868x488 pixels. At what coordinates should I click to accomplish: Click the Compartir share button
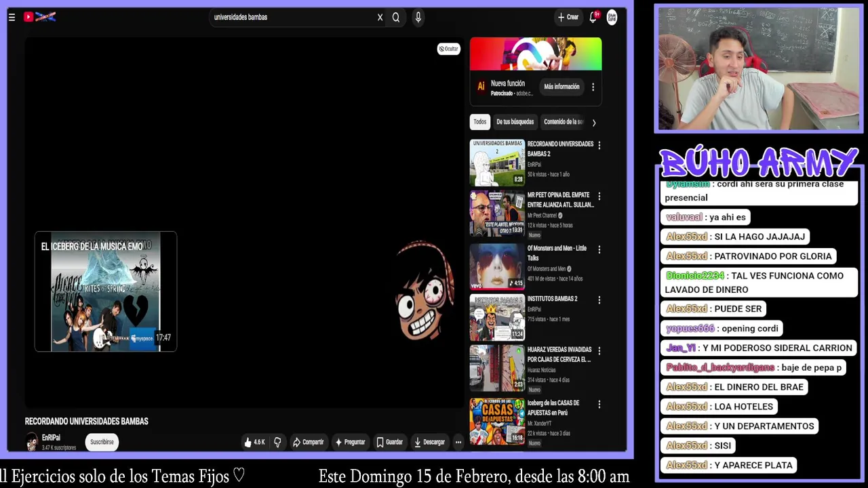coord(308,442)
